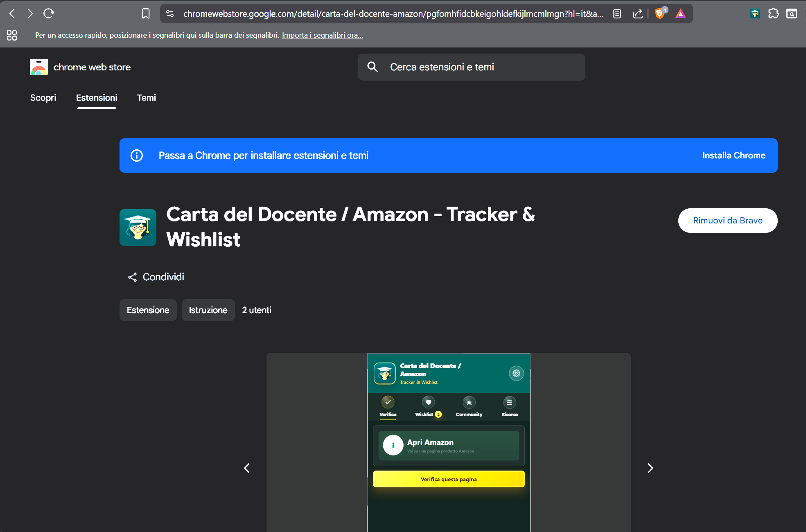806x532 pixels.
Task: Bookmark this page
Action: (x=145, y=14)
